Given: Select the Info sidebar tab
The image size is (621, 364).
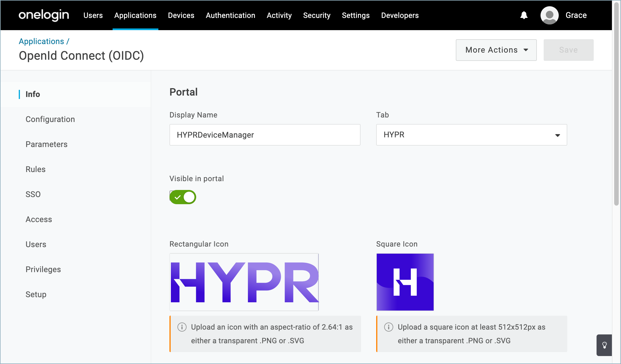Looking at the screenshot, I should click(x=33, y=94).
